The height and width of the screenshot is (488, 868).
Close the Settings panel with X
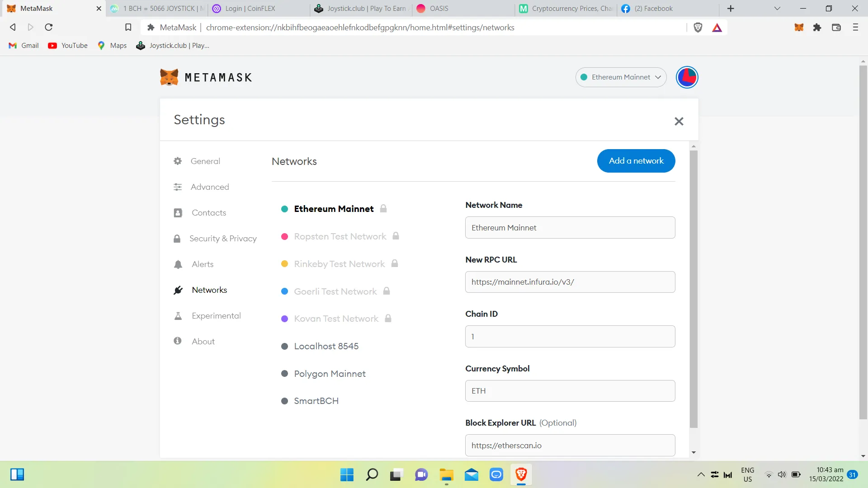pos(679,121)
